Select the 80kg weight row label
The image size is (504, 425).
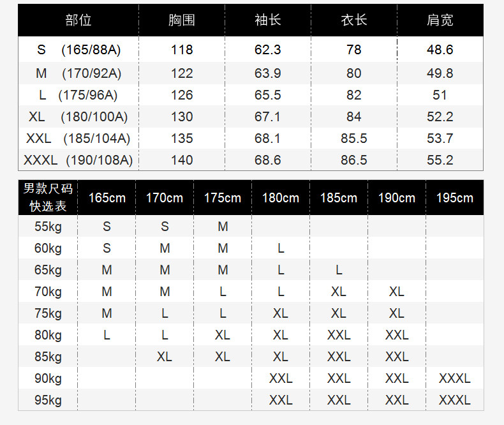point(48,335)
